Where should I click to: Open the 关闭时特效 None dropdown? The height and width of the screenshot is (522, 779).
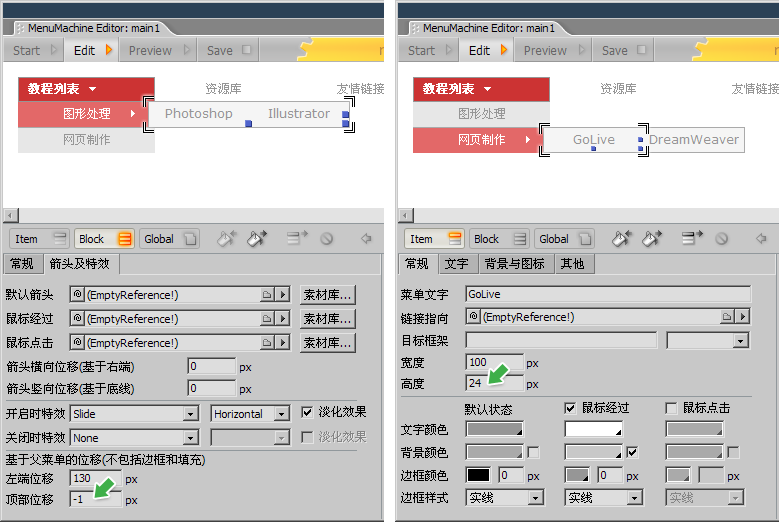190,438
